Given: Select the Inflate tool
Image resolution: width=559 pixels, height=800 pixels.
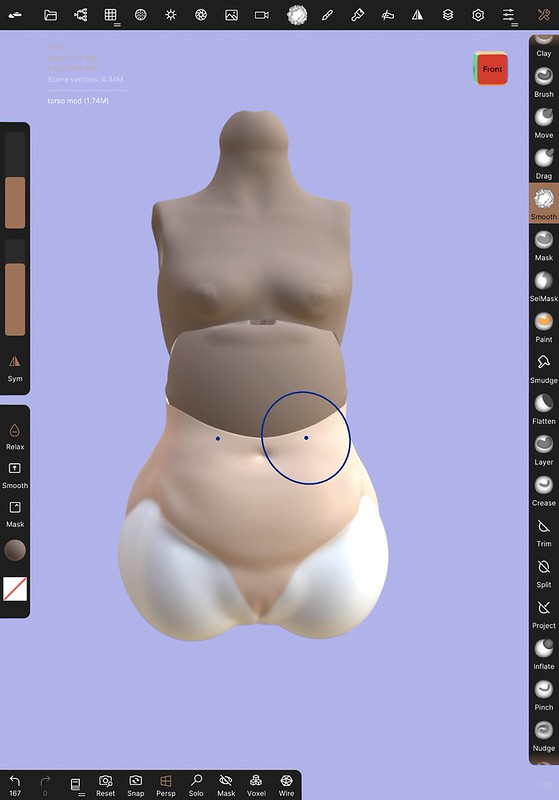Looking at the screenshot, I should tap(544, 654).
